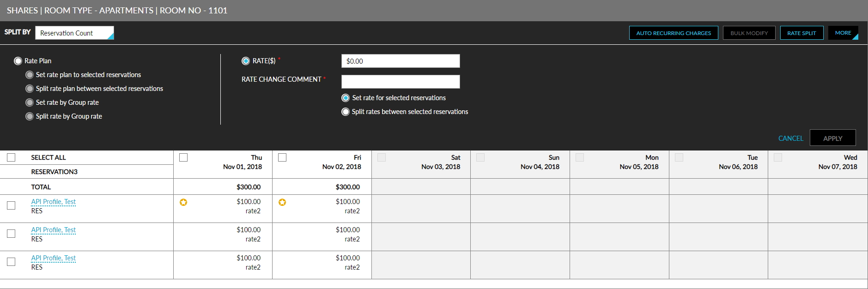The height and width of the screenshot is (289, 868).
Task: Select the Rate($) radio button
Action: [x=246, y=61]
